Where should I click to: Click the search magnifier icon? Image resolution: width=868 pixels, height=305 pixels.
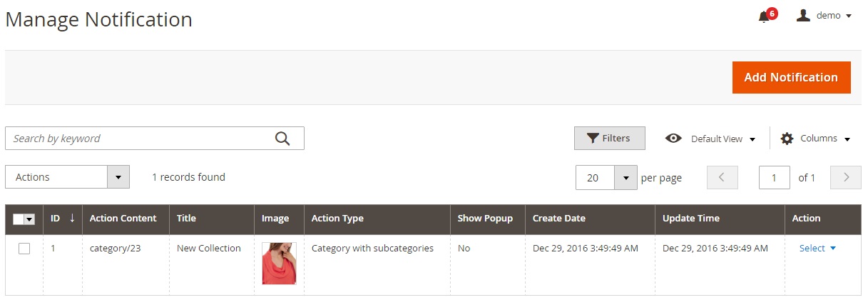[282, 139]
